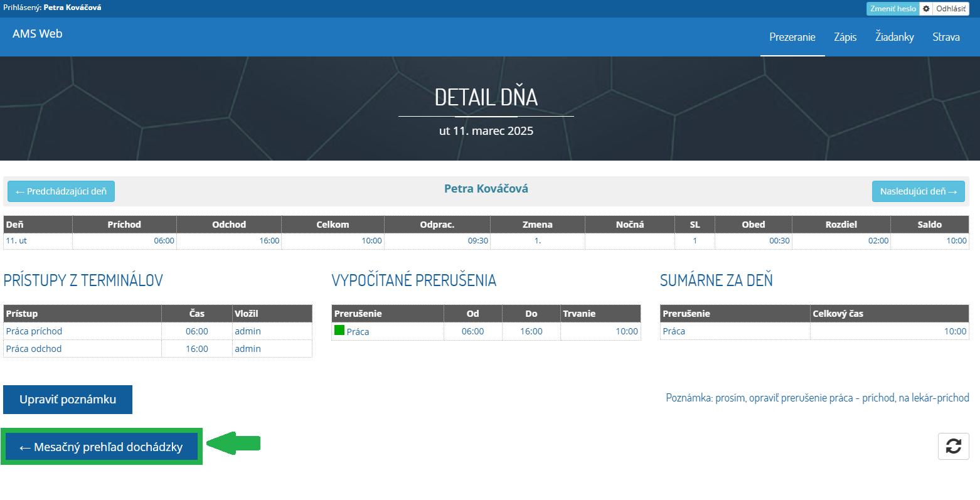Image resolution: width=980 pixels, height=500 pixels.
Task: Click the Petra Kováčová name heading
Action: click(486, 188)
